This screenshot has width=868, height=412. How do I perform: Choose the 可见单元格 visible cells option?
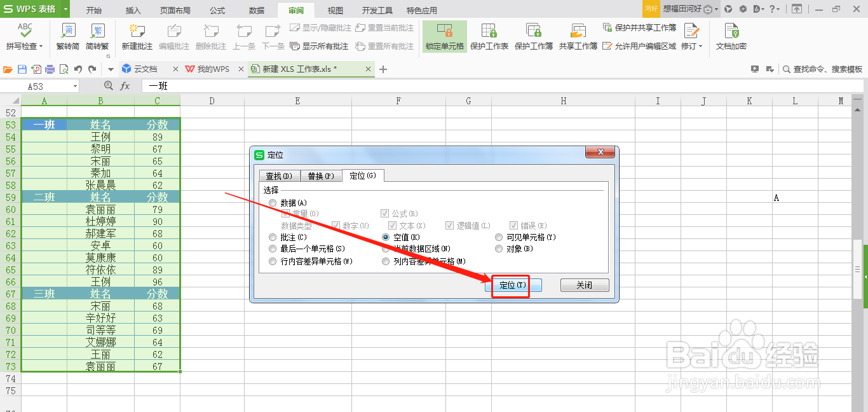tap(499, 237)
